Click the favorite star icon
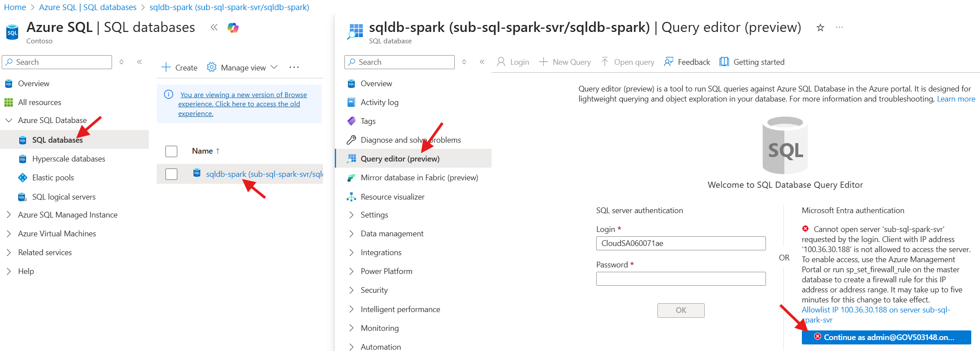 point(820,28)
